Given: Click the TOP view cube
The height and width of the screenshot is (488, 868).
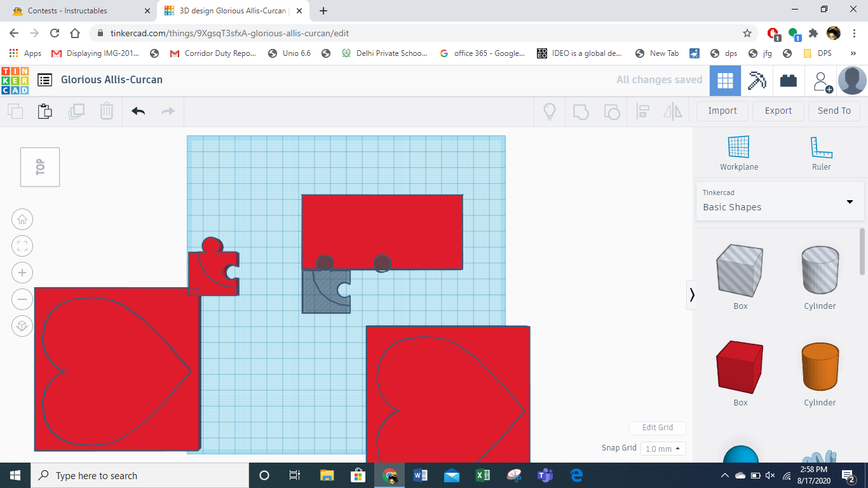Looking at the screenshot, I should 40,167.
